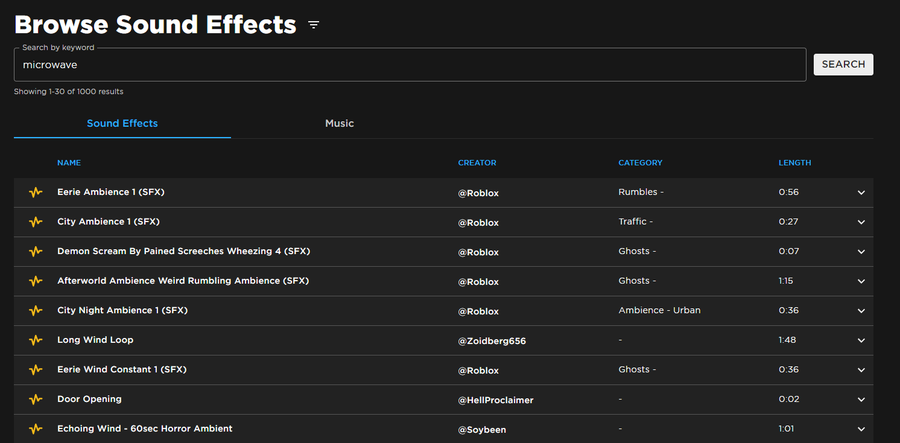Expand Eerie Wind Constant 1 row chevron
The width and height of the screenshot is (900, 443).
[x=861, y=370]
